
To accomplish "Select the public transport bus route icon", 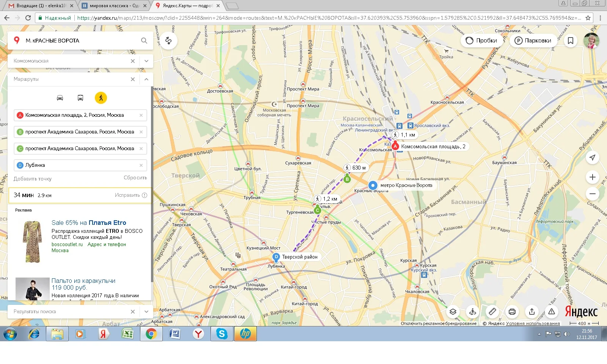I will click(x=80, y=98).
